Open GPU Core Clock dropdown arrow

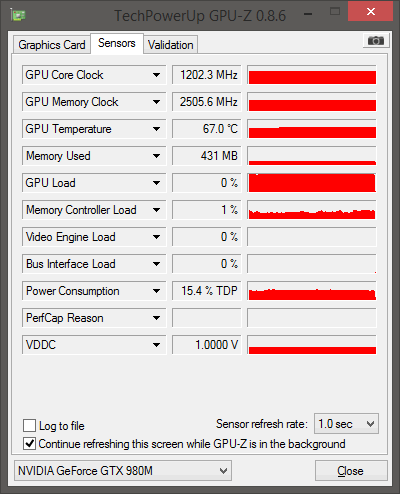tap(156, 75)
